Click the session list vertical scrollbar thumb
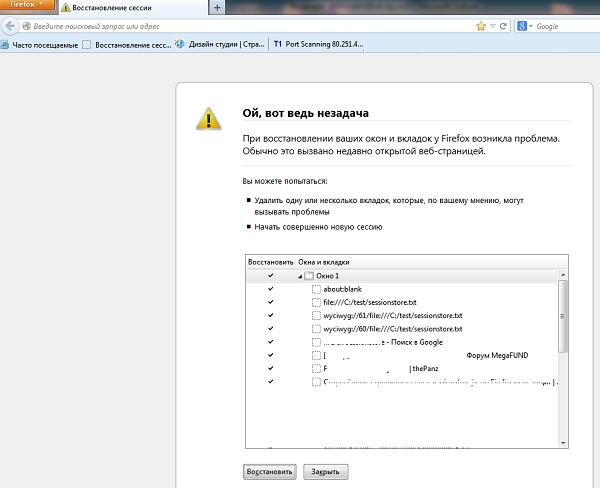 [562, 316]
